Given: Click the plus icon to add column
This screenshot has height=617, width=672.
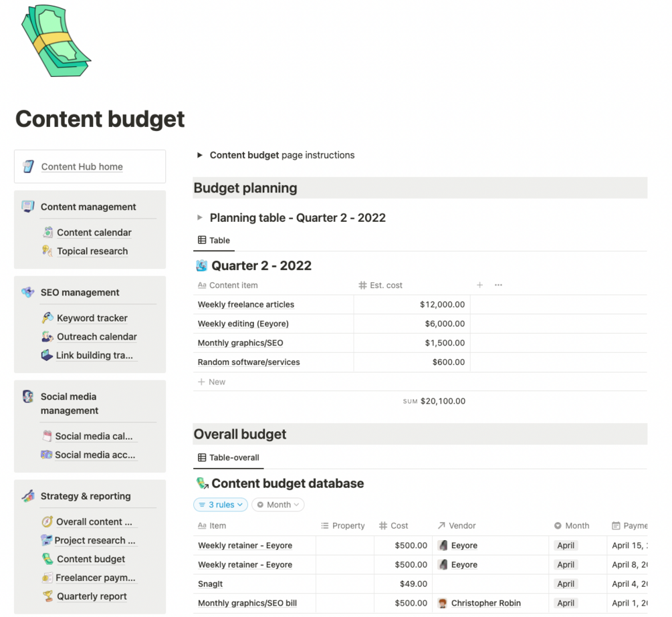Looking at the screenshot, I should (x=479, y=285).
